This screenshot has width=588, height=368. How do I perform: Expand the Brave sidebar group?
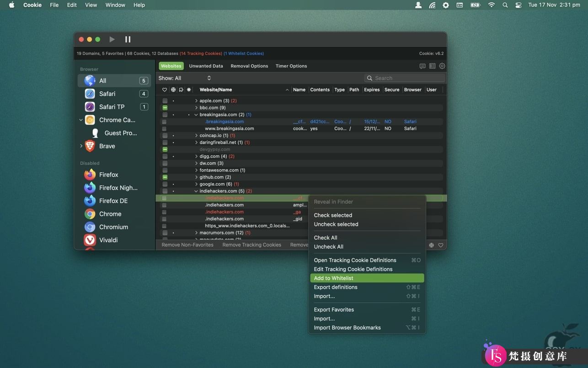[81, 146]
